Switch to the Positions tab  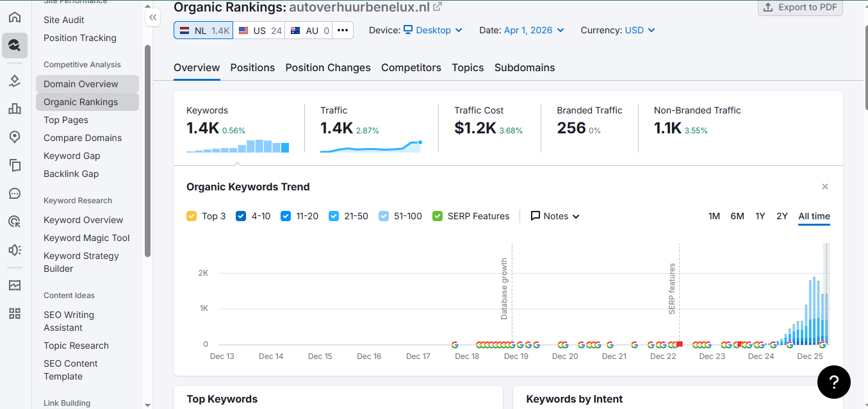coord(252,68)
